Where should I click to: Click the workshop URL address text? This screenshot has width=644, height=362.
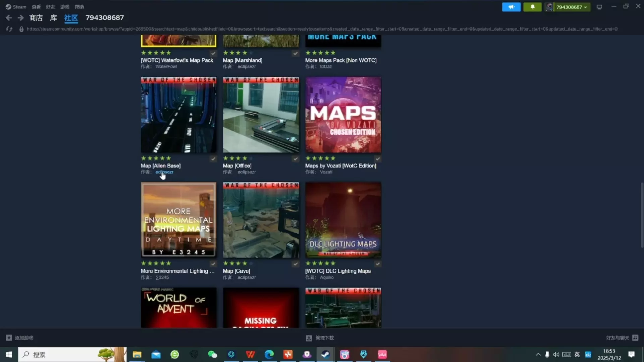[322, 29]
